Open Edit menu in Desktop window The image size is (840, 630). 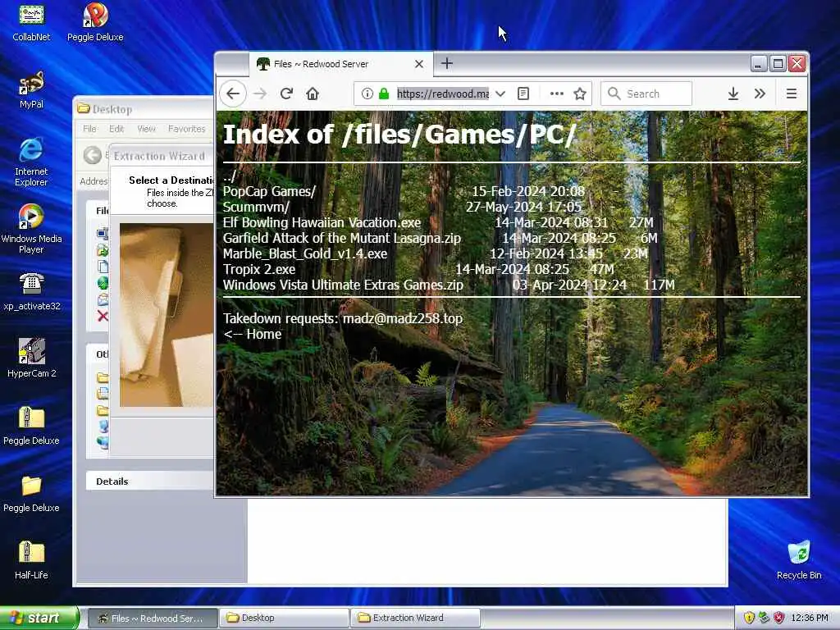pos(116,129)
